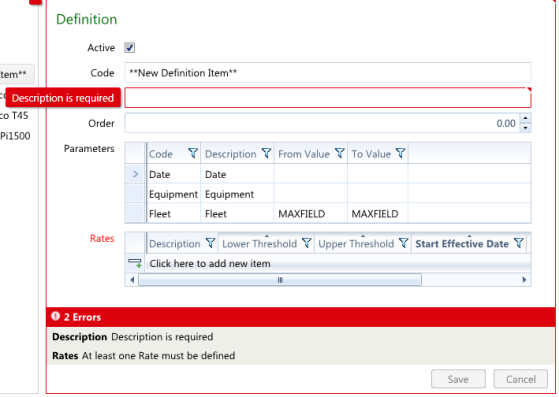Increase Order with the up spinner arrow
Viewport: 559px width, 397px height.
(525, 118)
